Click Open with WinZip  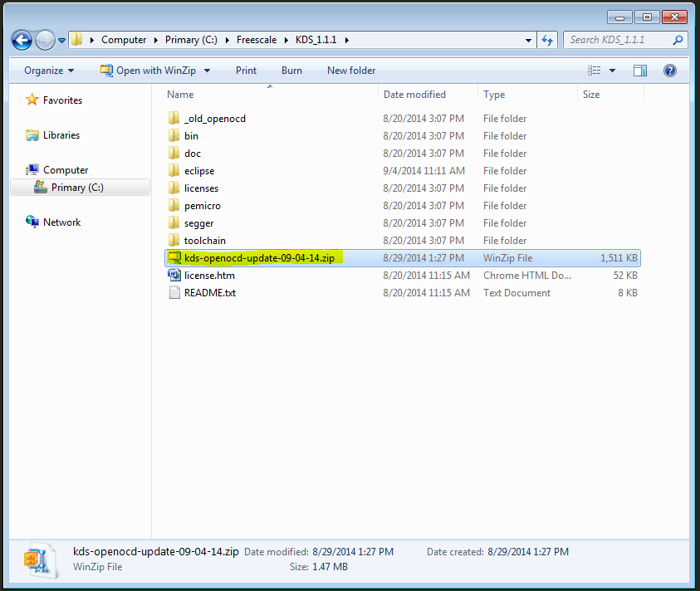tap(148, 71)
